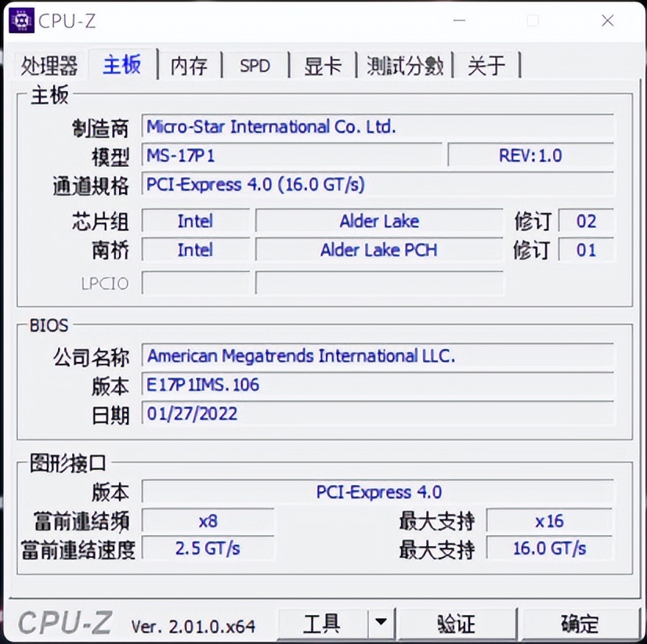The height and width of the screenshot is (644, 647).
Task: Click the Alder Lake chipset field
Action: pos(379,221)
